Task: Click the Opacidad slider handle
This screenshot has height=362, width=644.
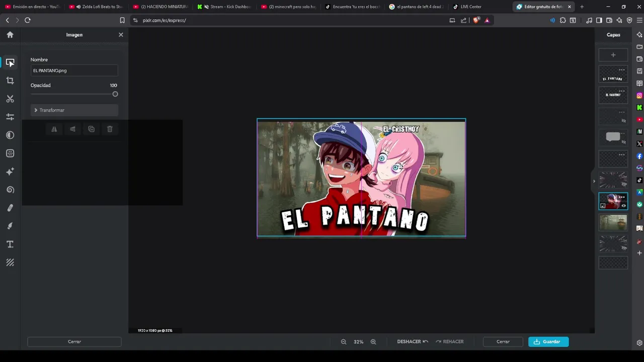Action: (115, 94)
